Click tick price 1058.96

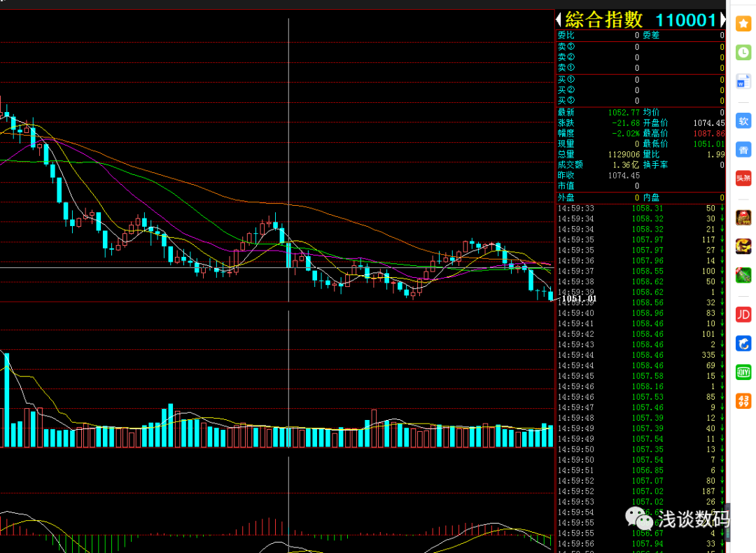(x=647, y=314)
